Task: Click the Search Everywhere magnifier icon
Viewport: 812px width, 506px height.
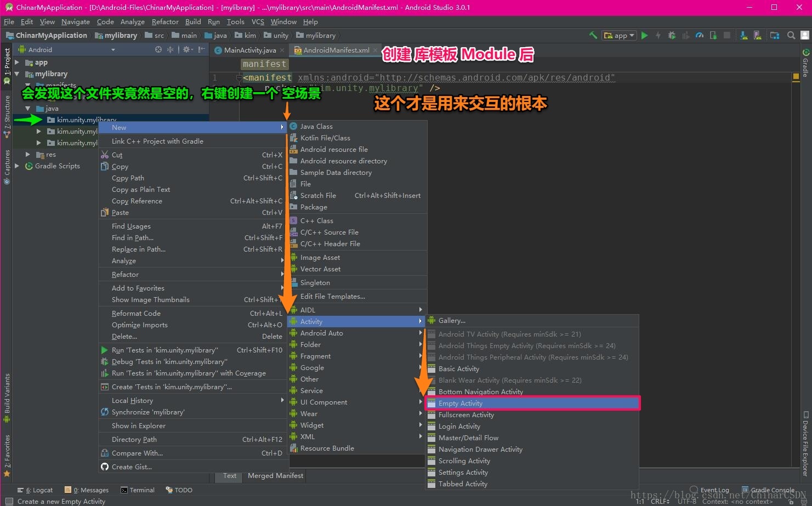Action: pyautogui.click(x=791, y=35)
